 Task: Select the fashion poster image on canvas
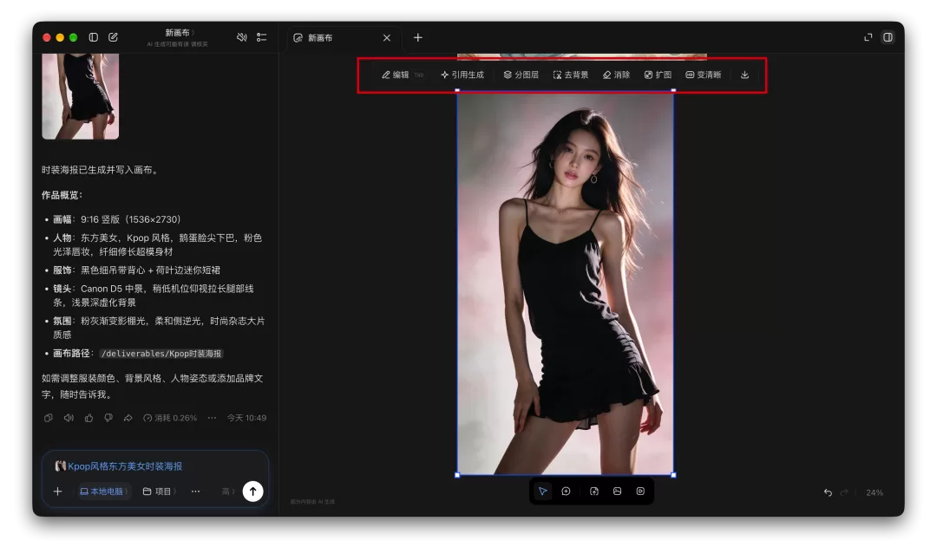tap(566, 283)
